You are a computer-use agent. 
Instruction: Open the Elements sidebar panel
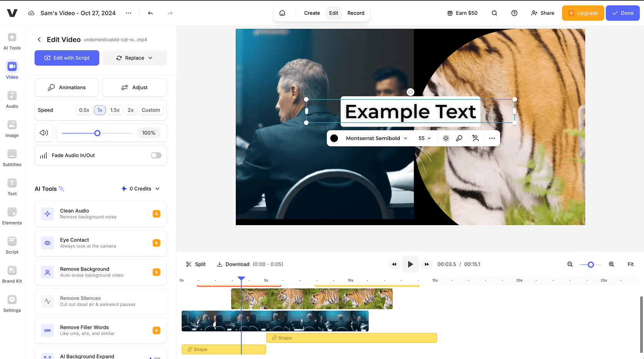tap(12, 216)
